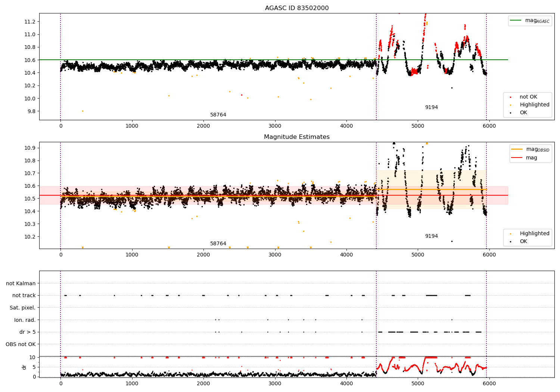This screenshot has width=560, height=392.
Task: Click the top plot's 'Highlighted' legend entry
Action: click(534, 105)
